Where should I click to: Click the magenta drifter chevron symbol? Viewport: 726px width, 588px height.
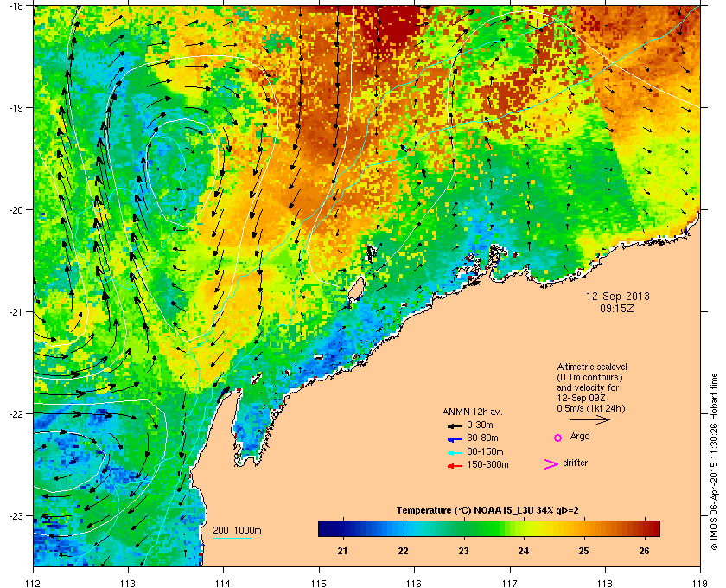pyautogui.click(x=551, y=464)
